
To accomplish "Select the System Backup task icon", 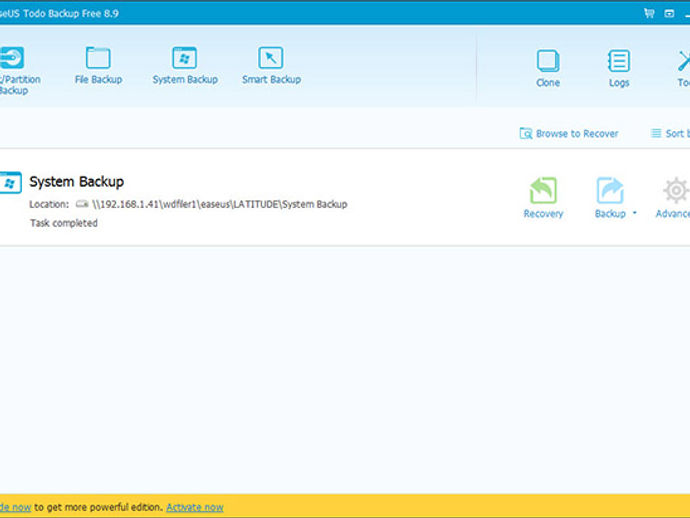I will coord(11,182).
